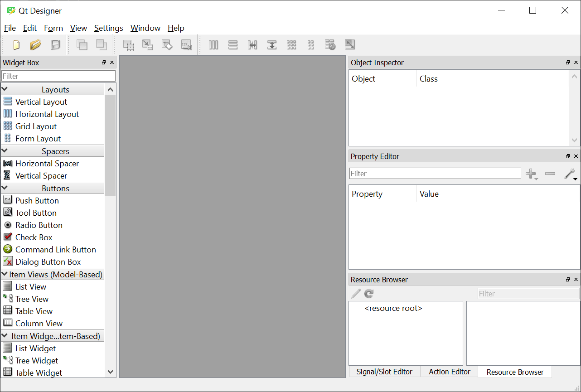Click the Widget Box scroll down arrow
The width and height of the screenshot is (581, 392).
click(x=110, y=372)
